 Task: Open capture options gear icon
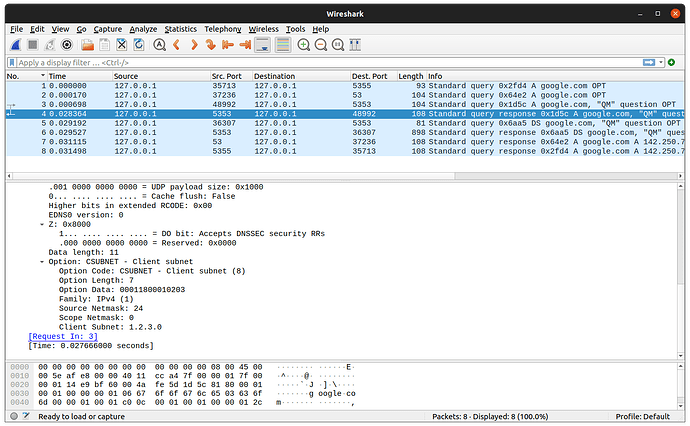[67, 45]
